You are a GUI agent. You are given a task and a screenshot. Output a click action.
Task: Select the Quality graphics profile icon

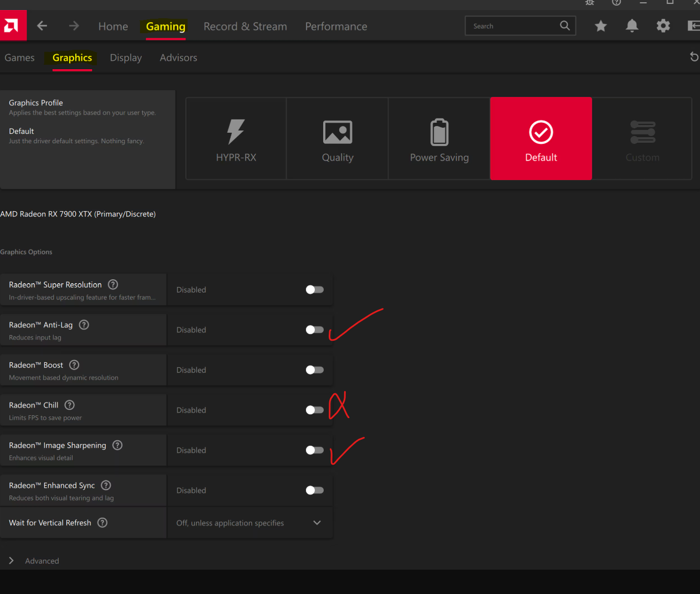coord(338,132)
